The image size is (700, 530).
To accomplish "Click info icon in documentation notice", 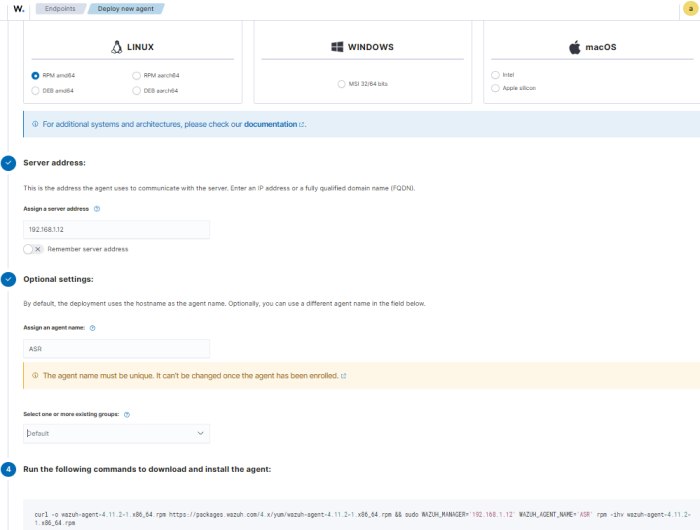I will (35, 124).
